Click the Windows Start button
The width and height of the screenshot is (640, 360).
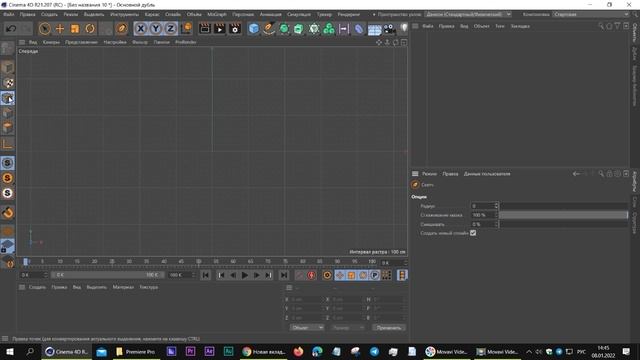tap(9, 351)
